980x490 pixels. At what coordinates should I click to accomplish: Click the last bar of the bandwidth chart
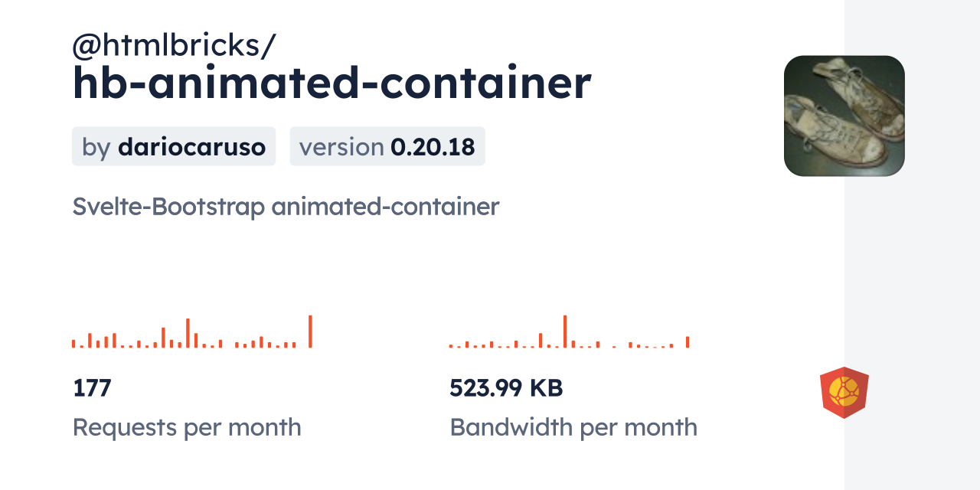pos(688,342)
